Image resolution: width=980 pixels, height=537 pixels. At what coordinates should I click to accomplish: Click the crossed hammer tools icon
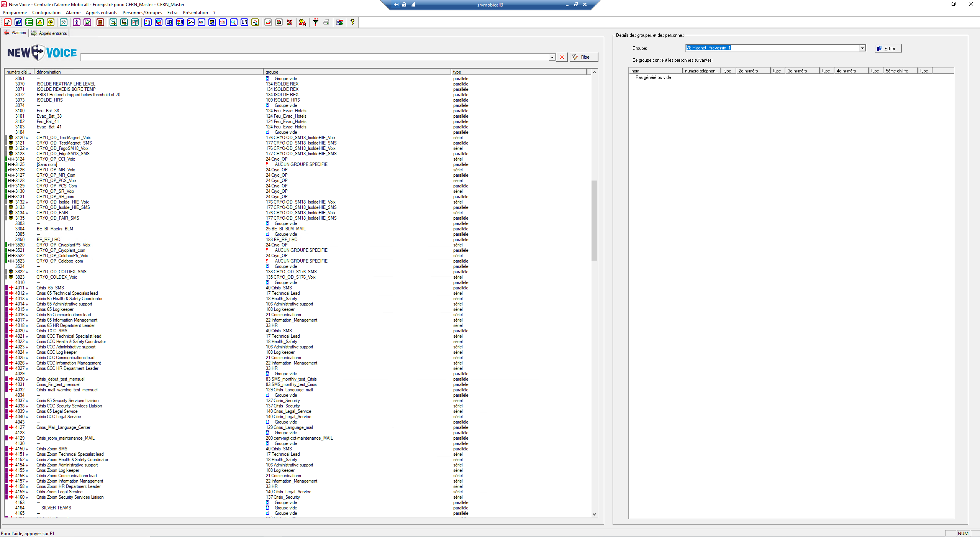click(64, 22)
